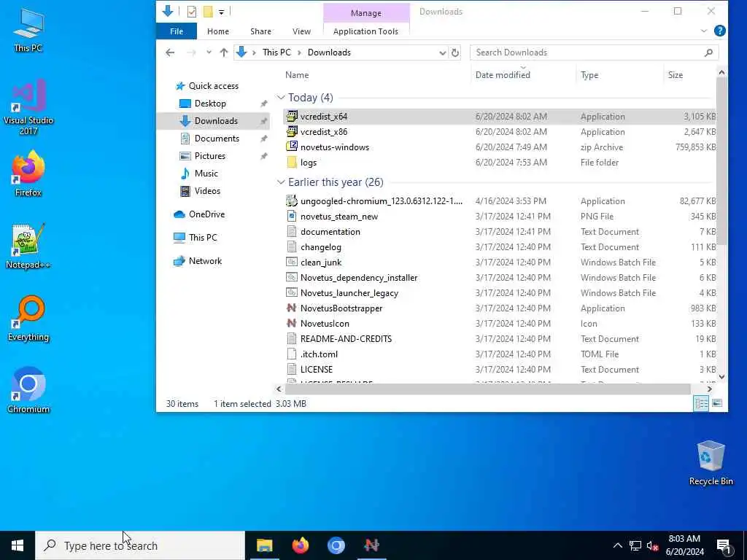The width and height of the screenshot is (747, 560).
Task: Open the File menu tab
Action: tap(177, 31)
